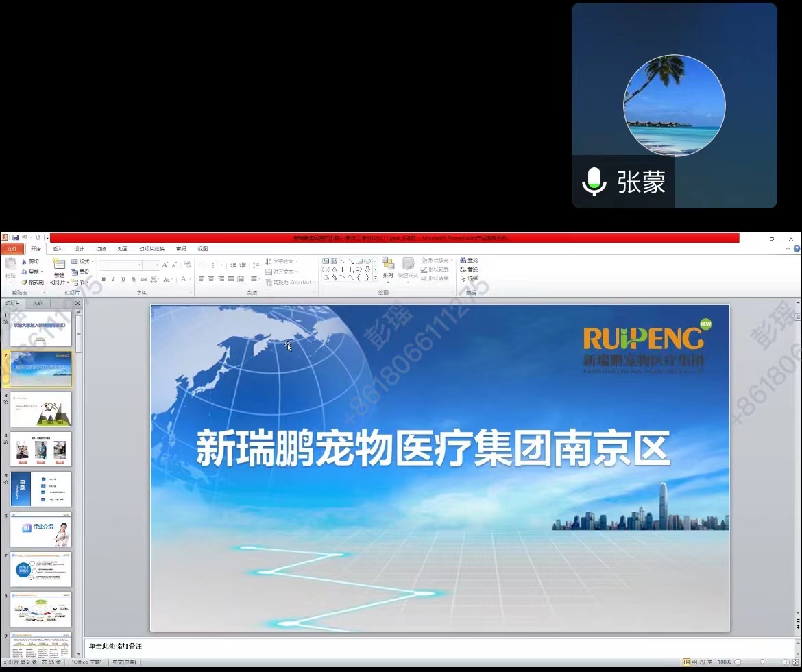
Task: Toggle Italic text formatting
Action: pos(113,280)
